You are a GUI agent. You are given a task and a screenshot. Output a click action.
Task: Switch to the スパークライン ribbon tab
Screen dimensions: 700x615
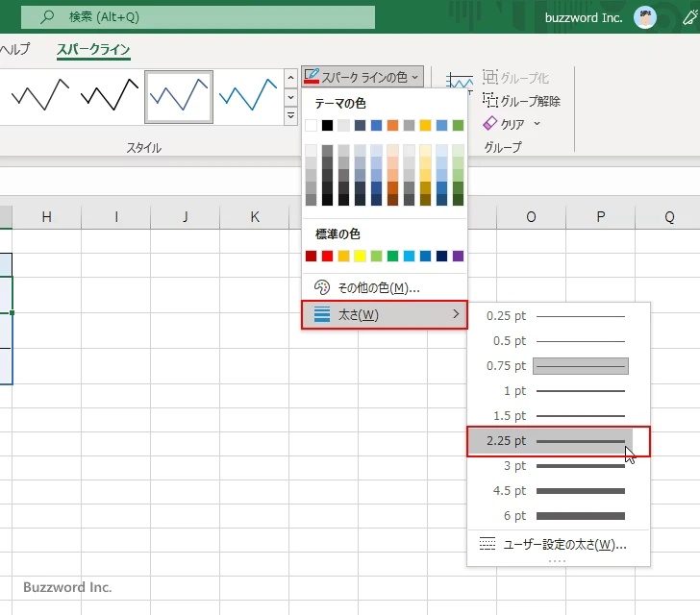pos(93,49)
